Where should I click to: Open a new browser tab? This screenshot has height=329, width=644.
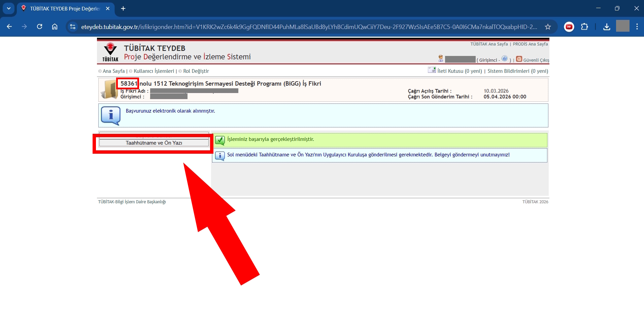[123, 8]
